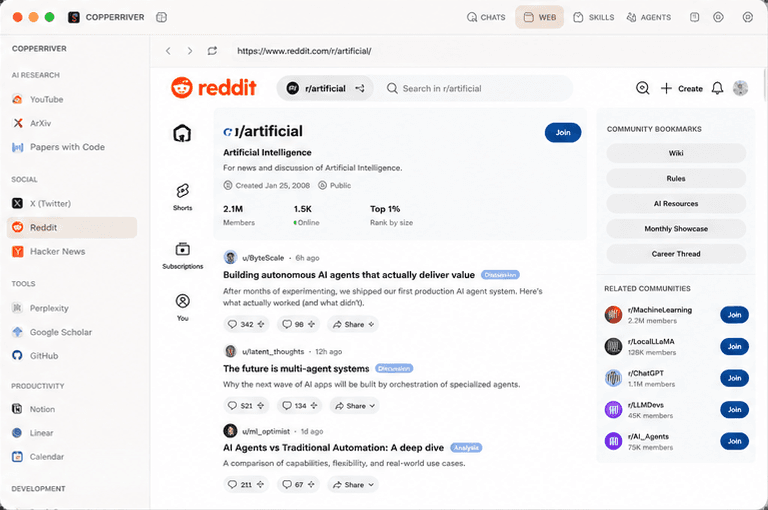
Task: Open the Monthly Showcase bookmark
Action: click(676, 229)
